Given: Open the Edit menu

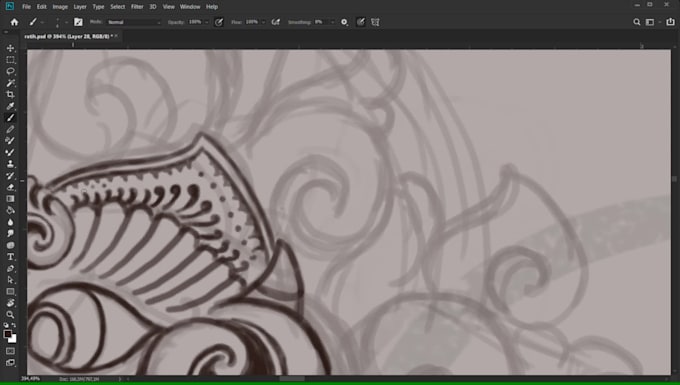Looking at the screenshot, I should 41,7.
